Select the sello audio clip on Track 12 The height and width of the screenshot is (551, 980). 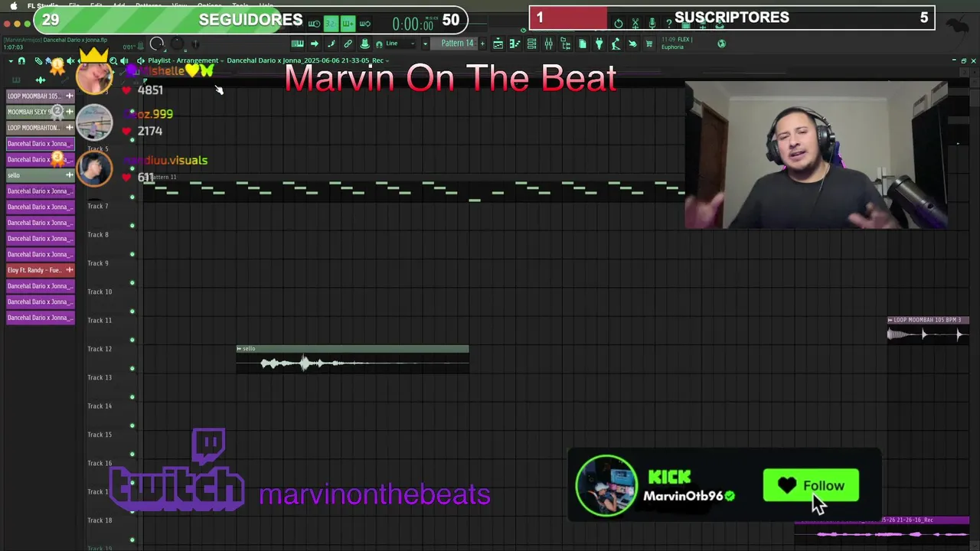pos(352,359)
